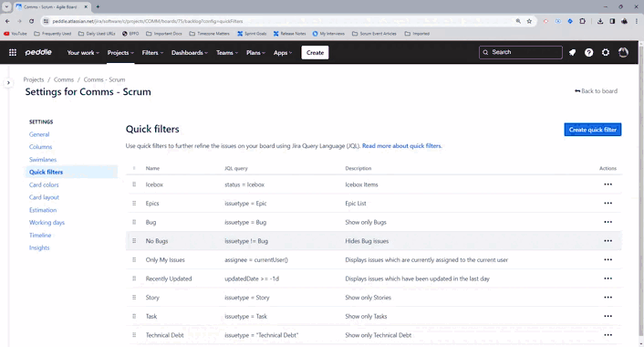Click the peddle logo
The height and width of the screenshot is (347, 644).
(38, 52)
